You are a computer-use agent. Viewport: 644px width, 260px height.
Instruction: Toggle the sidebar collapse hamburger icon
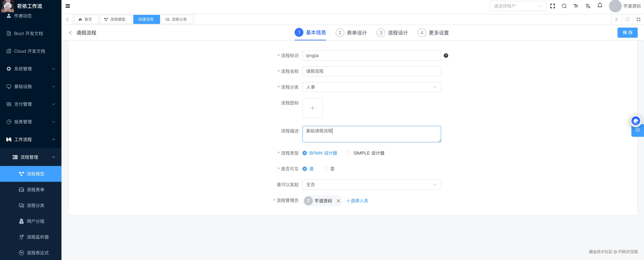pyautogui.click(x=68, y=6)
